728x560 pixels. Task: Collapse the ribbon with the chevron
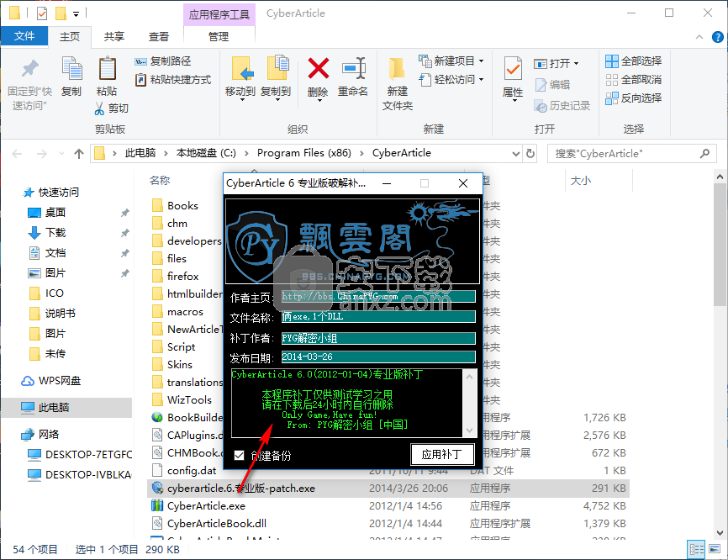pos(699,37)
